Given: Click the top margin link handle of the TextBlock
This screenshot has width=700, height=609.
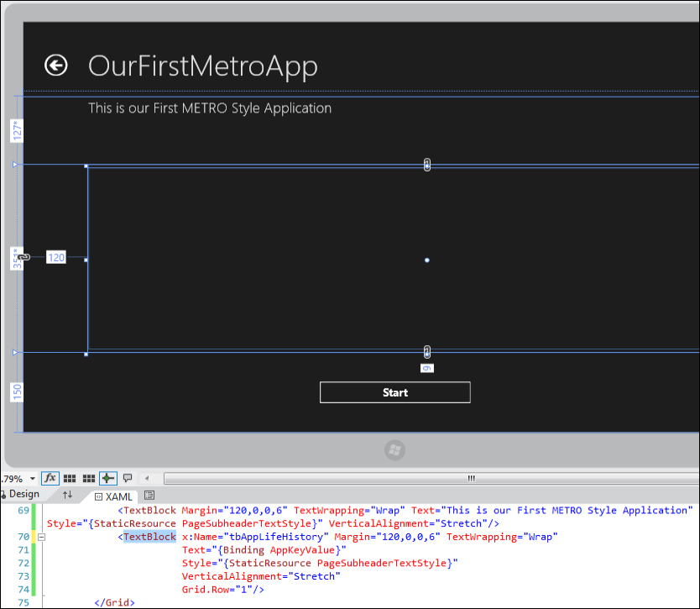Looking at the screenshot, I should point(427,165).
